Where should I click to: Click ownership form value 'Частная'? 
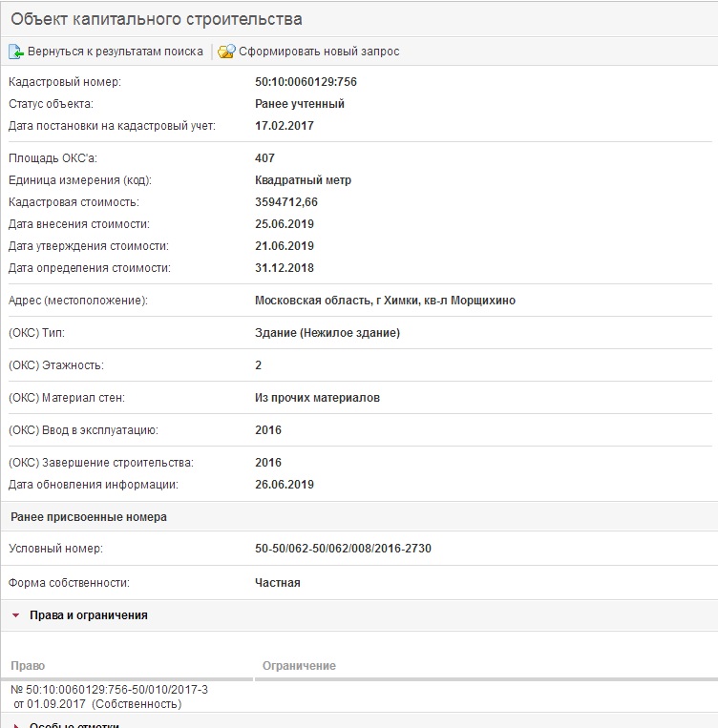coord(278,582)
